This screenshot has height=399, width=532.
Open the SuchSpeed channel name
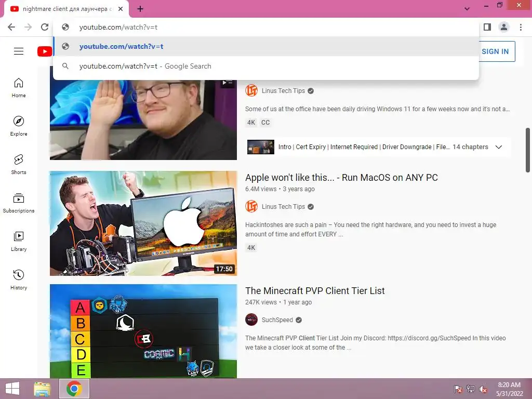[277, 320]
